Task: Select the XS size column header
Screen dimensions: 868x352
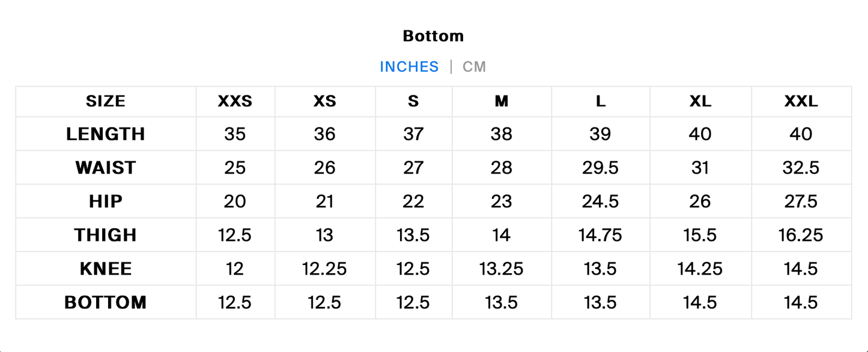Action: [x=325, y=102]
